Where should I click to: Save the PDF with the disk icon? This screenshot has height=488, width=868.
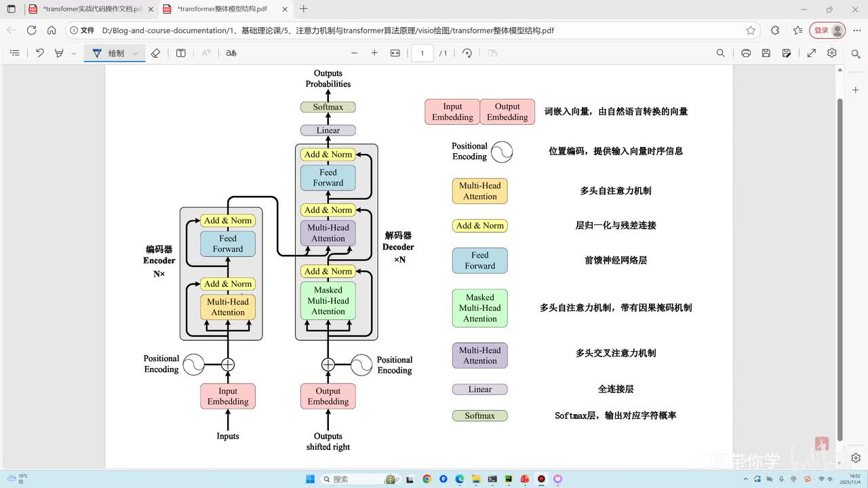coord(766,53)
